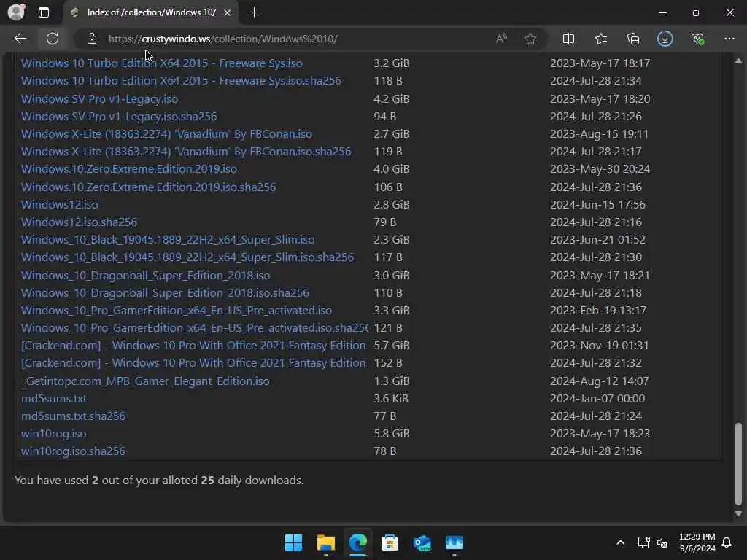747x560 pixels.
Task: Add this page to favorites star
Action: coord(530,39)
